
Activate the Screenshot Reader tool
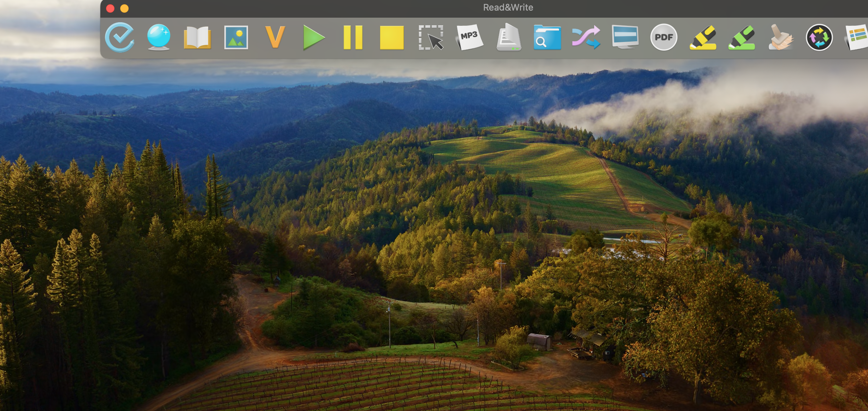tap(432, 37)
